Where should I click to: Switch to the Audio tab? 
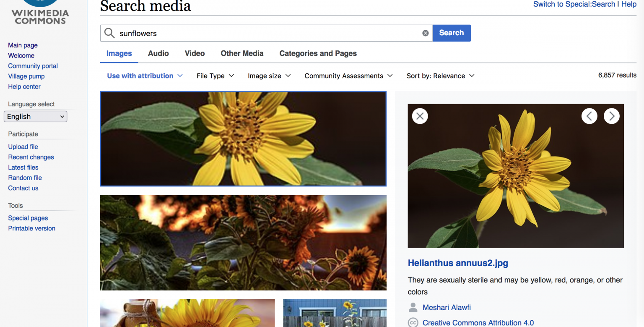[158, 53]
